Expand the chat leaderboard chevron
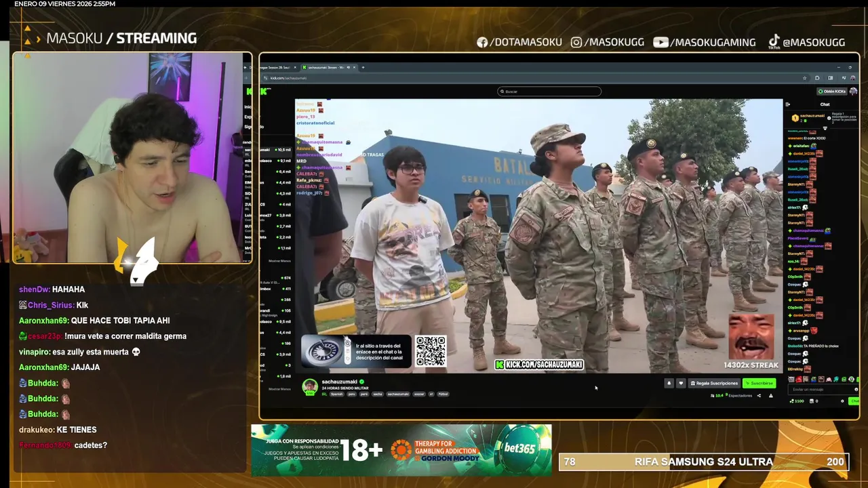The height and width of the screenshot is (488, 868). click(825, 128)
